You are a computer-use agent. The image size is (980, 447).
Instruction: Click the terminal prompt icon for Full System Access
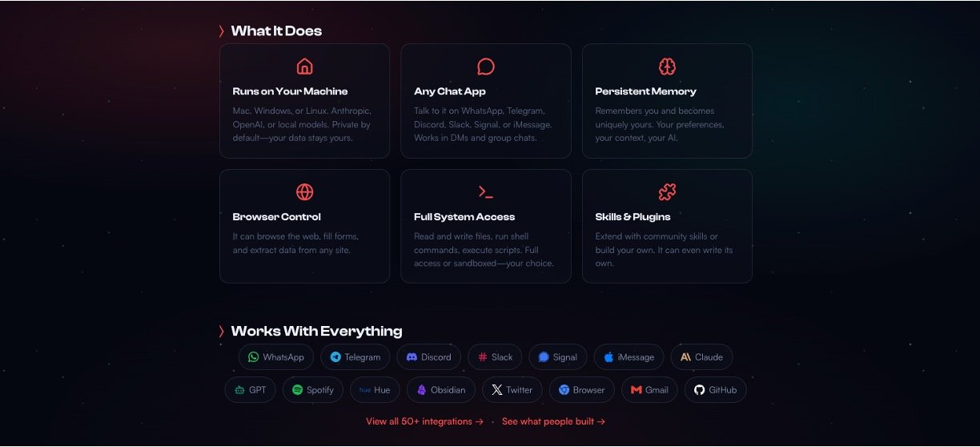[x=486, y=192]
